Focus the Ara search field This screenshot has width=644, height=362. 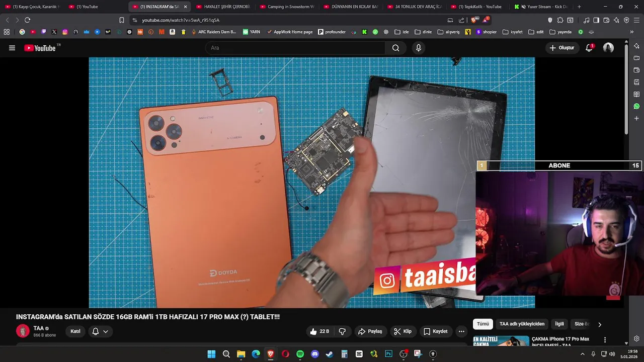[295, 48]
